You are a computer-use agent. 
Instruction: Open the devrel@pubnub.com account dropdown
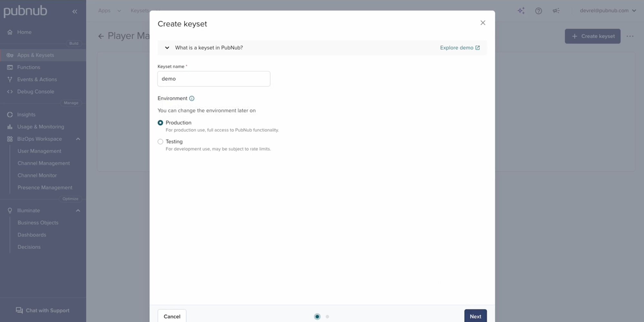608,11
